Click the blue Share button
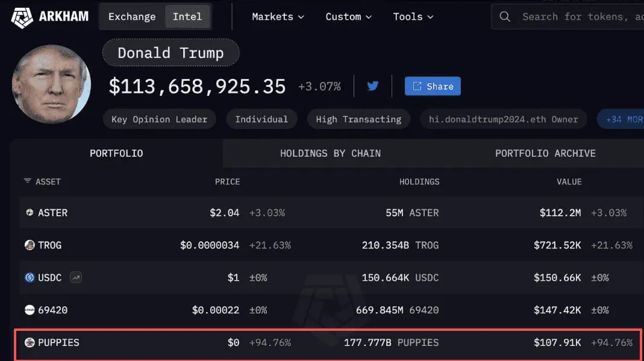This screenshot has height=361, width=644. [x=433, y=86]
